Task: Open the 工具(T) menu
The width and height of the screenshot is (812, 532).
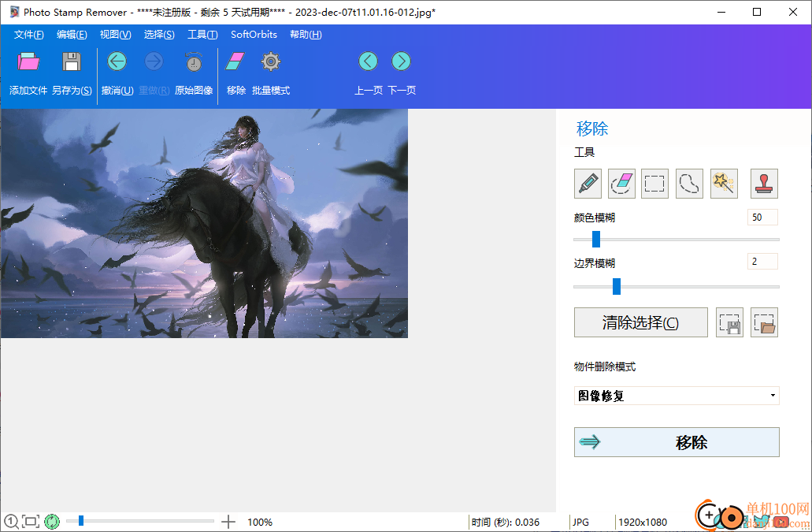Action: click(202, 35)
